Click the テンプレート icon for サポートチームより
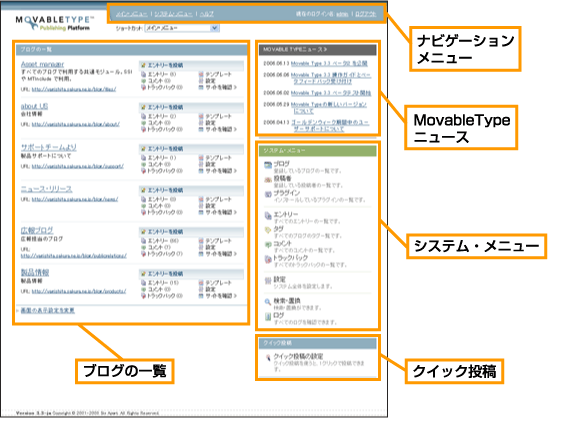 coord(201,158)
